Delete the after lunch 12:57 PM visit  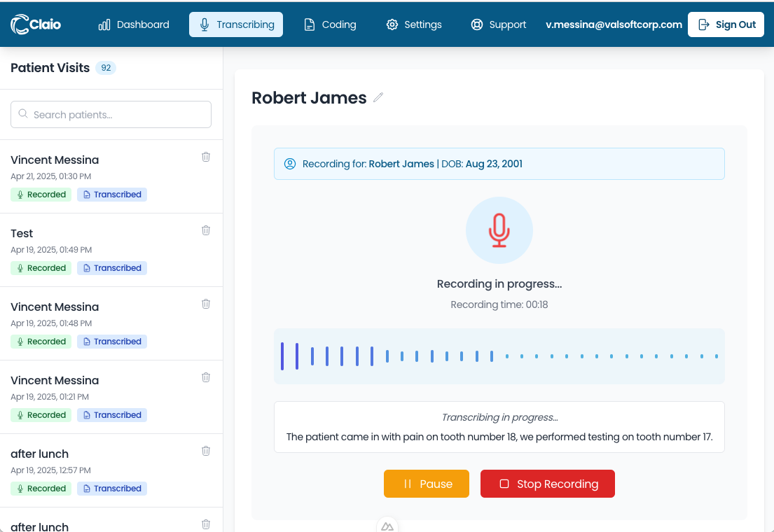[206, 451]
